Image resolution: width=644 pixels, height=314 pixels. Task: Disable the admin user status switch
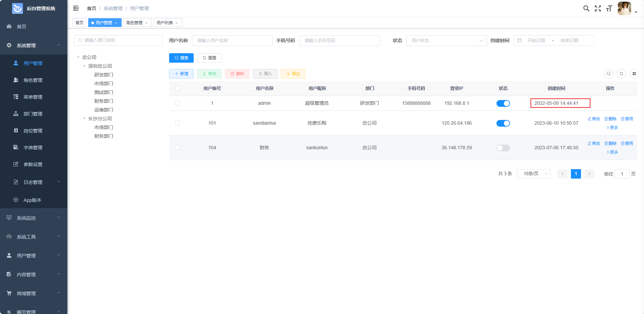(x=503, y=103)
